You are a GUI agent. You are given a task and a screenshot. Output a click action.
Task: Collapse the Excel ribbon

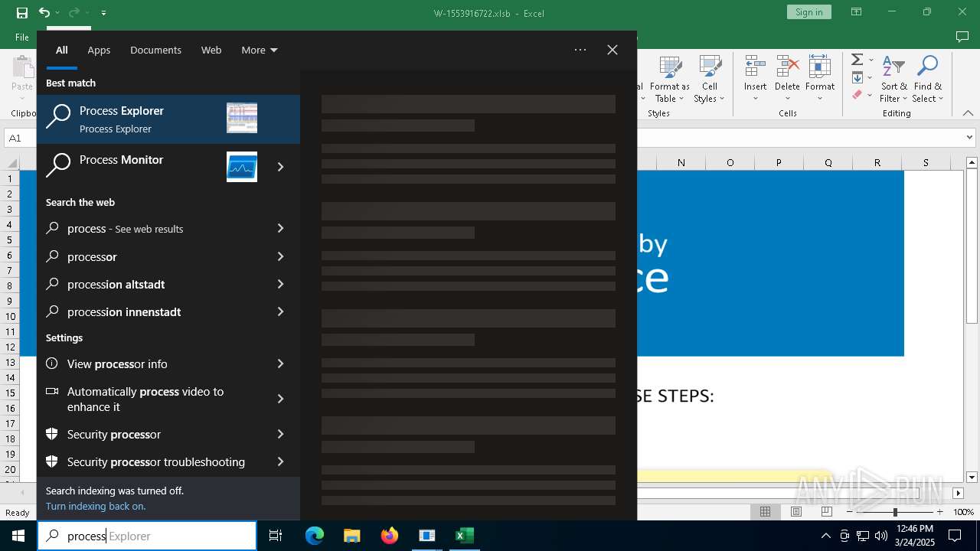coord(968,113)
